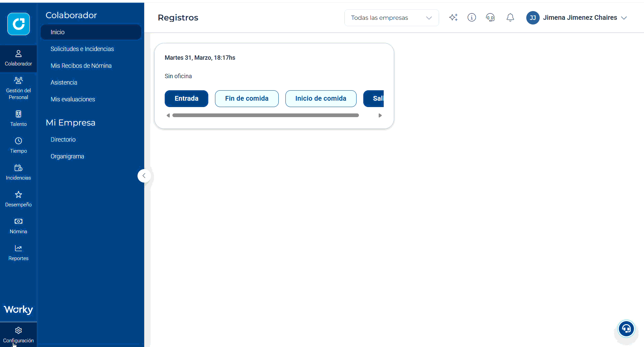The width and height of the screenshot is (644, 347).
Task: Click the scrollbar right arrow
Action: tap(380, 115)
